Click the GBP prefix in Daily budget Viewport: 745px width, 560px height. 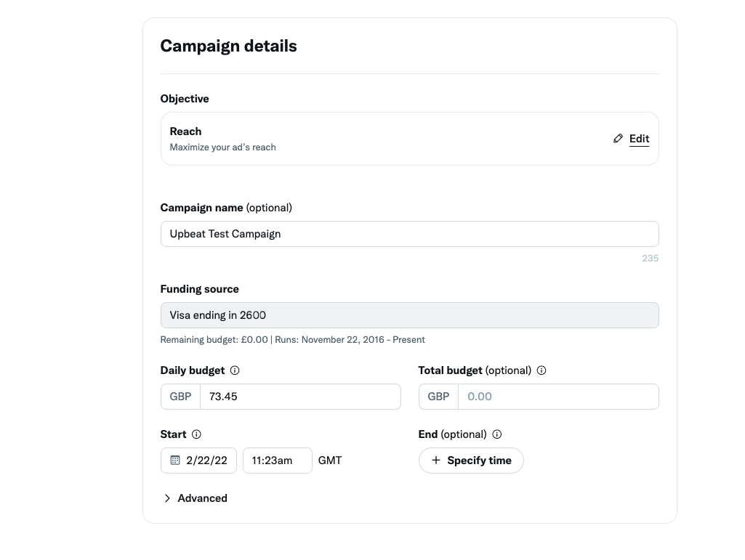click(x=180, y=397)
